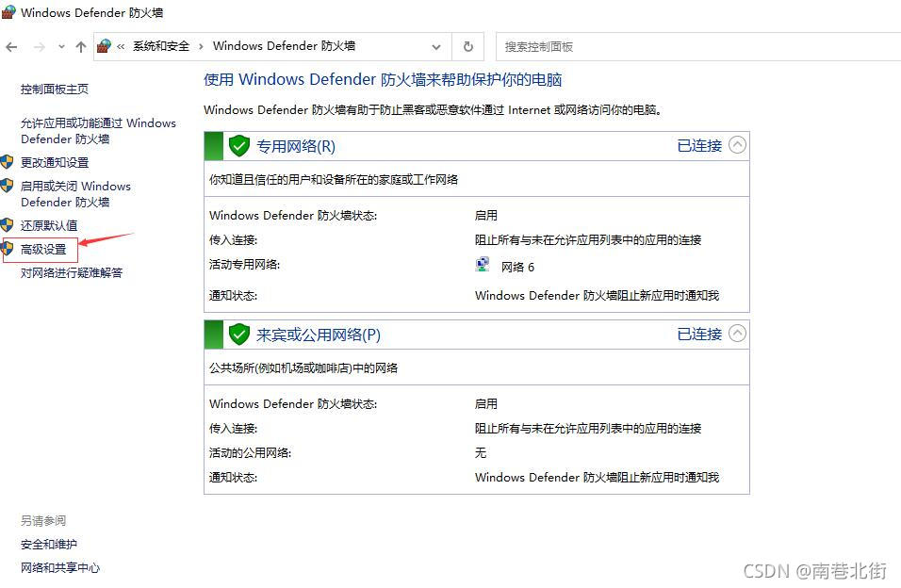Image resolution: width=901 pixels, height=588 pixels.
Task: Click the 来宾或公用网络(P) heading
Action: (319, 335)
